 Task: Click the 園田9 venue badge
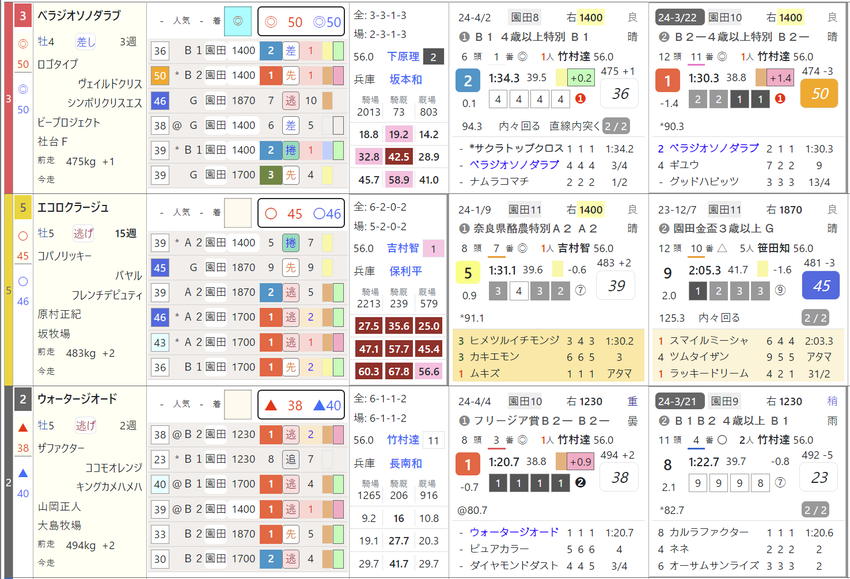pos(724,401)
